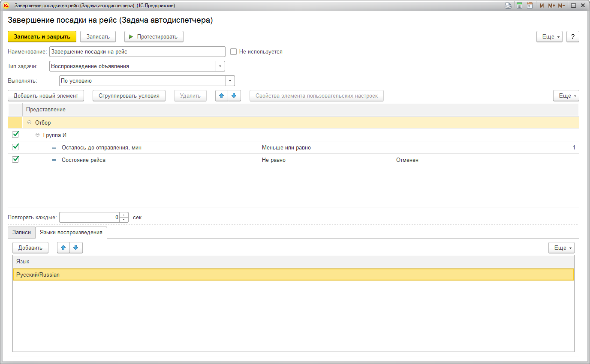The image size is (590, 364).
Task: Click the M- memory subtract icon
Action: [x=561, y=6]
